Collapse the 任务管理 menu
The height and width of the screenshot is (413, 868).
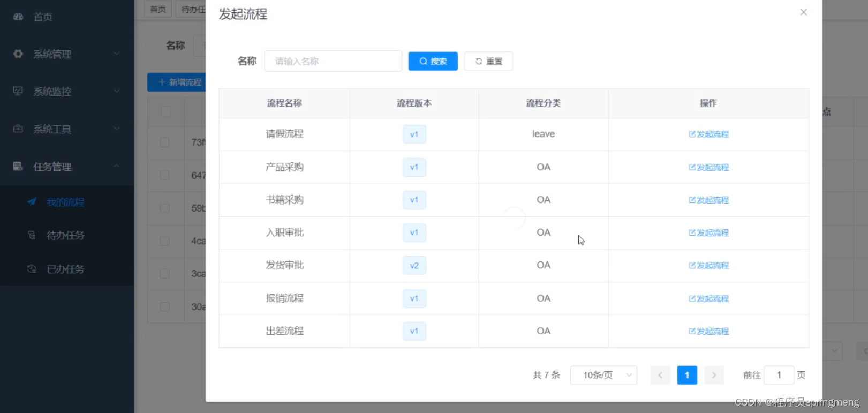[x=116, y=167]
